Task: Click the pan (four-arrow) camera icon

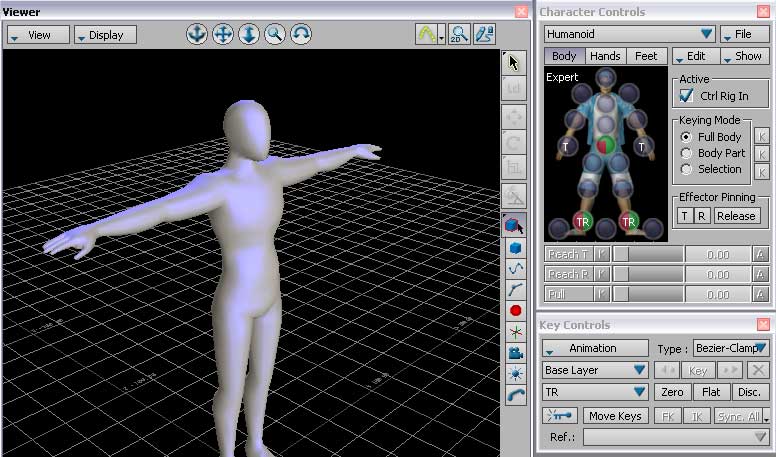Action: click(223, 34)
